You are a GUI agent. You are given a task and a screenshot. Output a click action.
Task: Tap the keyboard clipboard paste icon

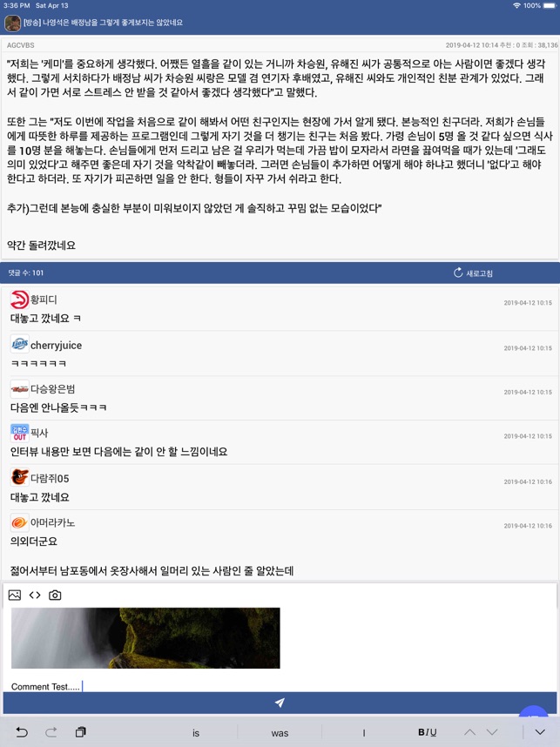80,732
